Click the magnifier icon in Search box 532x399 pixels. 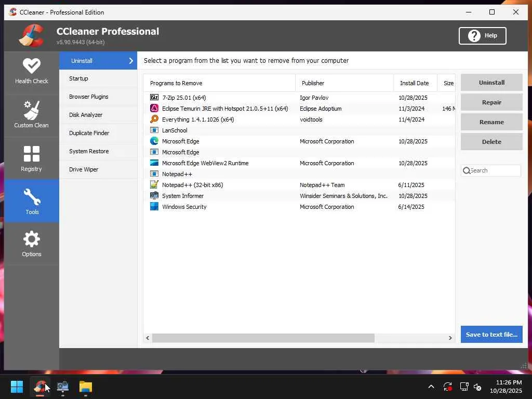pos(467,170)
